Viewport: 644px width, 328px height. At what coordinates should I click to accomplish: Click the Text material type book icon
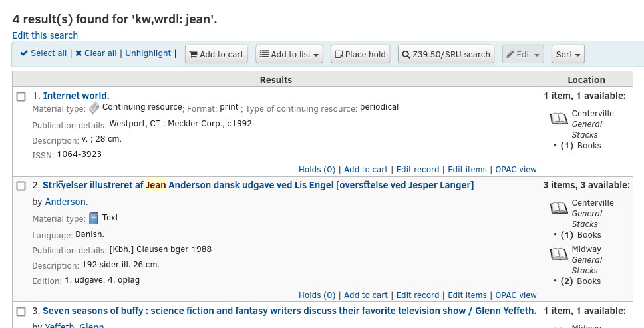pos(94,218)
